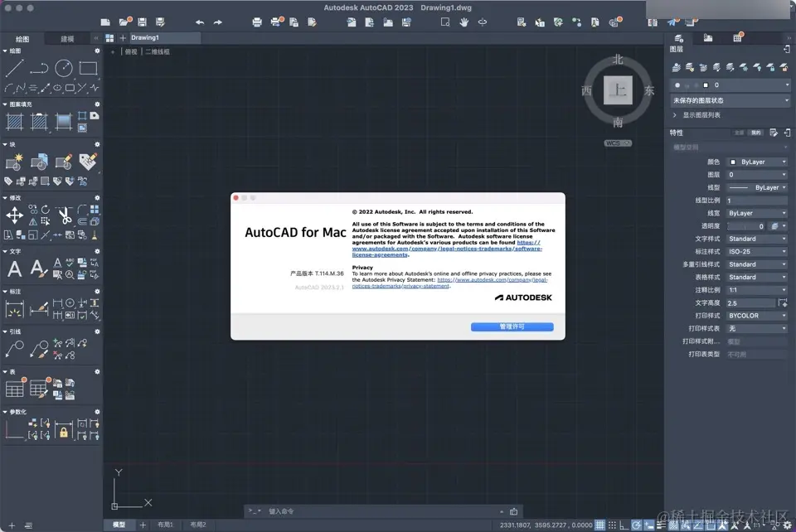Select the Circle drawing tool
The width and height of the screenshot is (796, 532).
point(64,68)
